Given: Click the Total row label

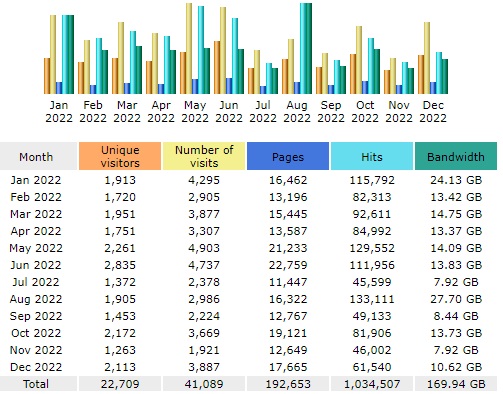Looking at the screenshot, I should [x=36, y=384].
